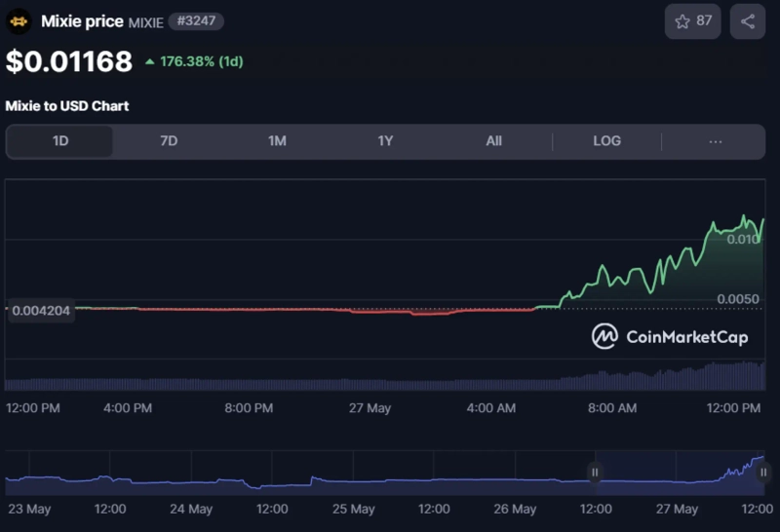Open the three-dots more options menu
Image resolution: width=780 pixels, height=532 pixels.
point(715,141)
